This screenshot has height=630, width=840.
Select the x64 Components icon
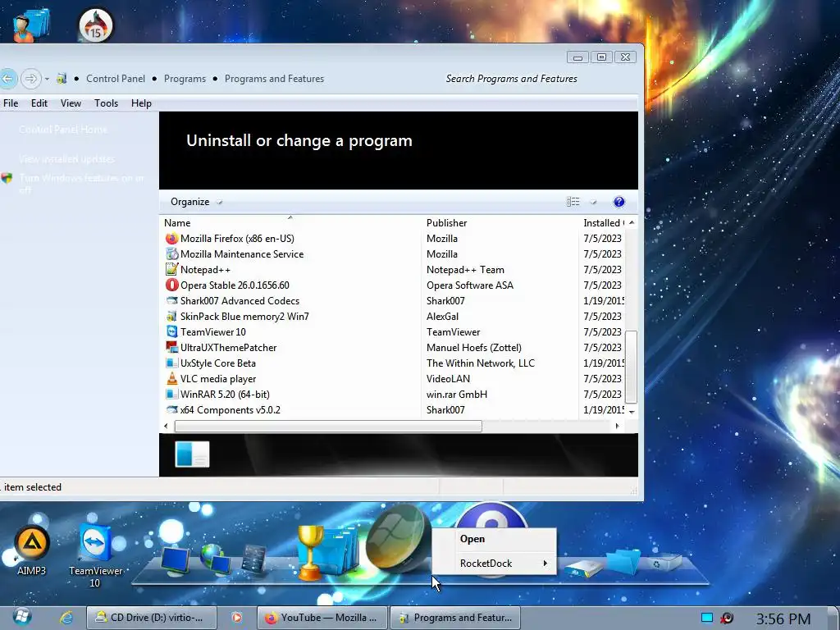[x=171, y=409]
